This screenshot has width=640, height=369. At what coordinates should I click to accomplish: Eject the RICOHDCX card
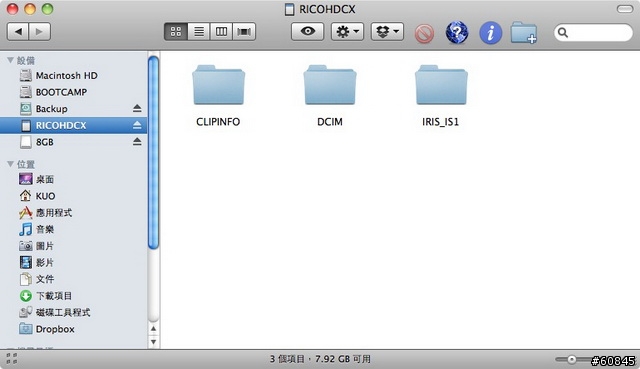(x=137, y=125)
